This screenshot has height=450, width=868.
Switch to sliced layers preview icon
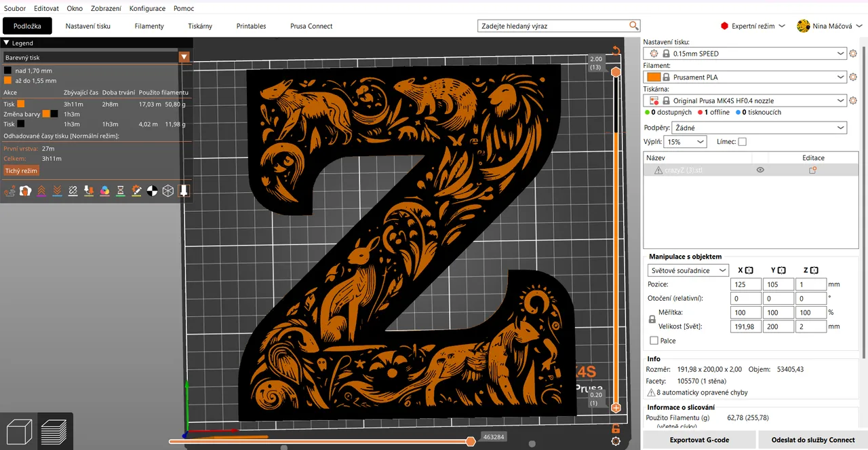(55, 432)
